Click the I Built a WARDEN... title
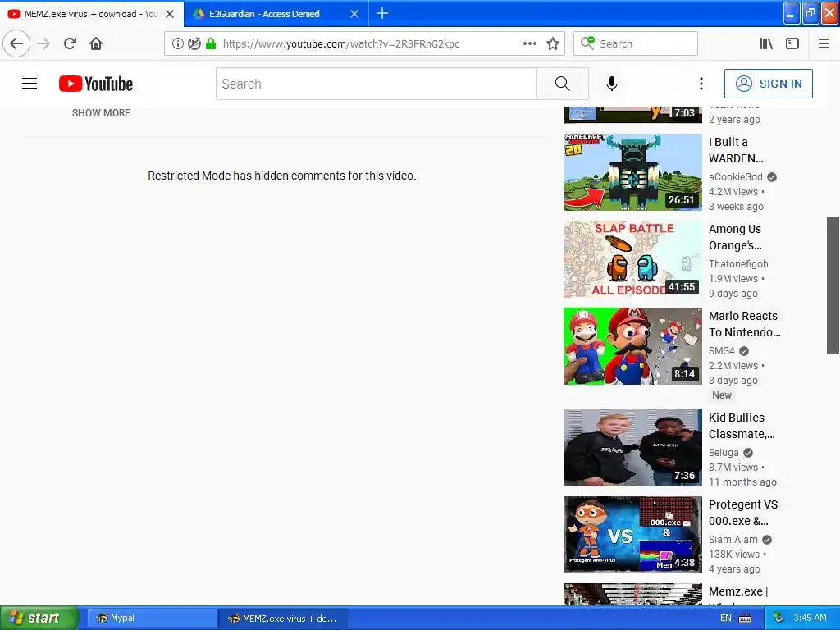The height and width of the screenshot is (630, 840). click(x=736, y=150)
